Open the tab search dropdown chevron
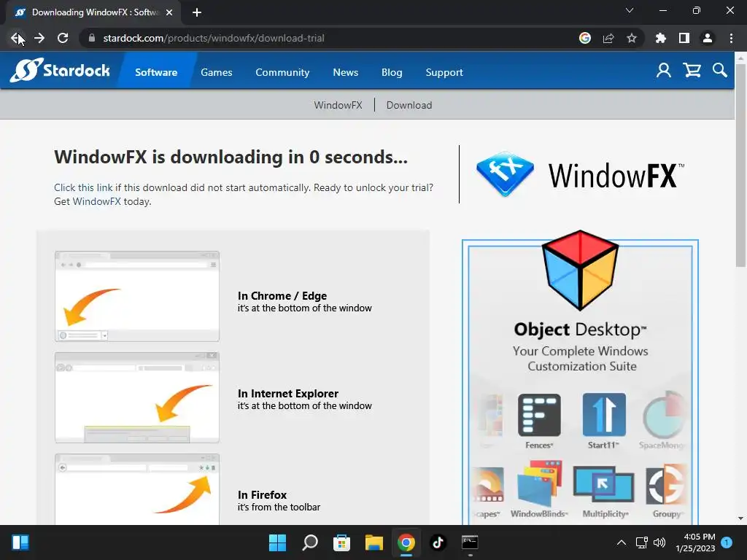This screenshot has width=747, height=560. point(630,10)
